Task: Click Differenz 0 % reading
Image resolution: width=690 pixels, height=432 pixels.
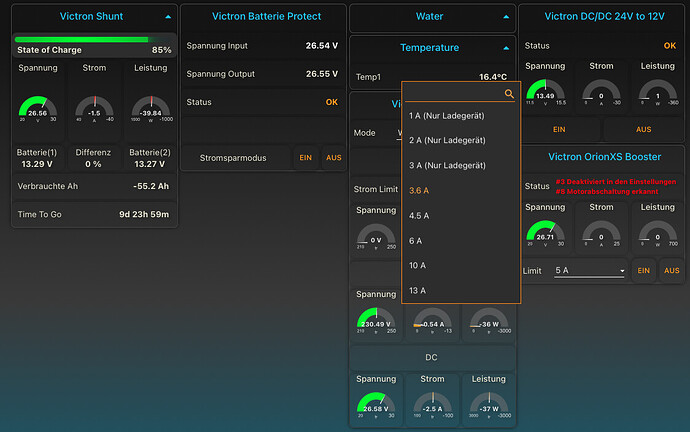Action: point(93,158)
